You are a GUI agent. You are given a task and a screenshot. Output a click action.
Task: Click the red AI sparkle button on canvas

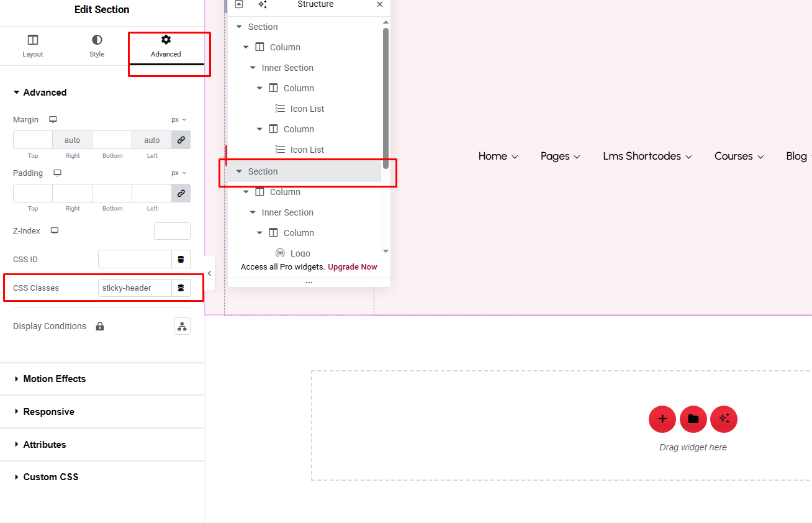coord(724,419)
